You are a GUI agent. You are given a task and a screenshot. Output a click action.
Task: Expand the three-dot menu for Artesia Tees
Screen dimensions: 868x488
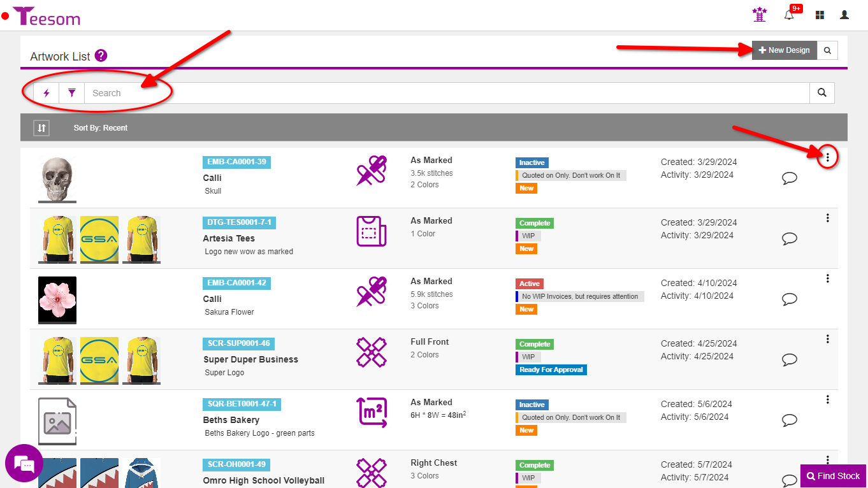pos(827,218)
